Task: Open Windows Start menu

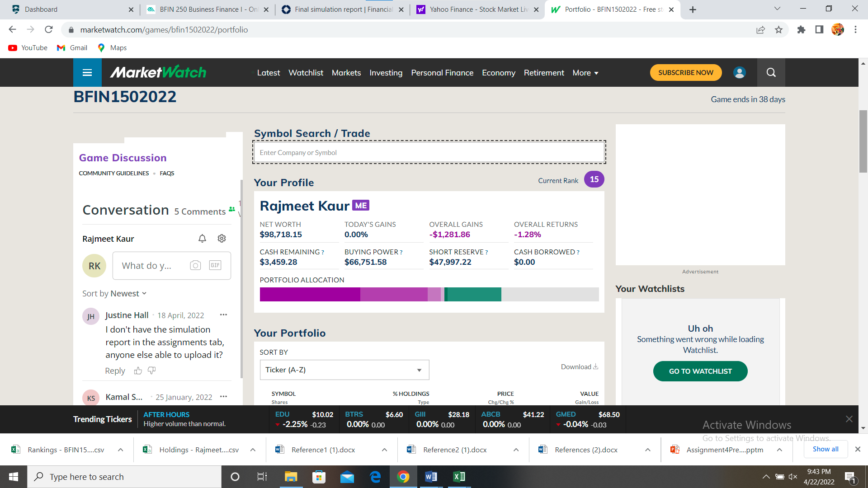Action: [14, 477]
